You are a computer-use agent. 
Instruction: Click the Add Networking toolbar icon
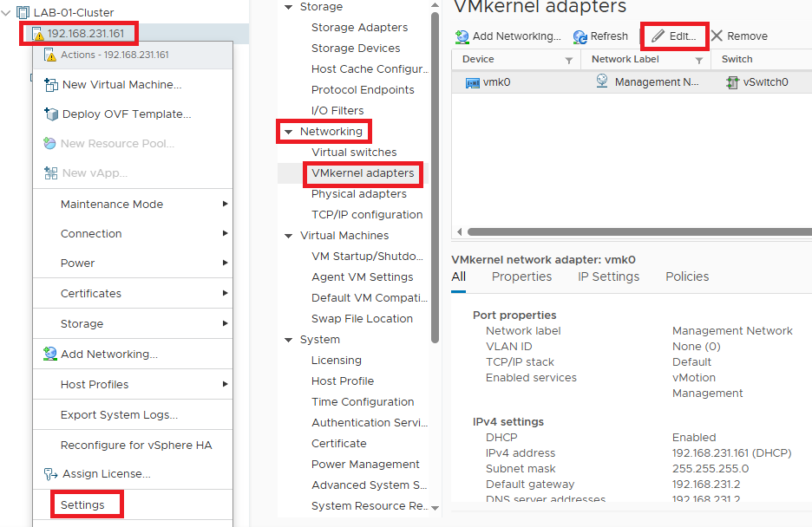tap(462, 36)
